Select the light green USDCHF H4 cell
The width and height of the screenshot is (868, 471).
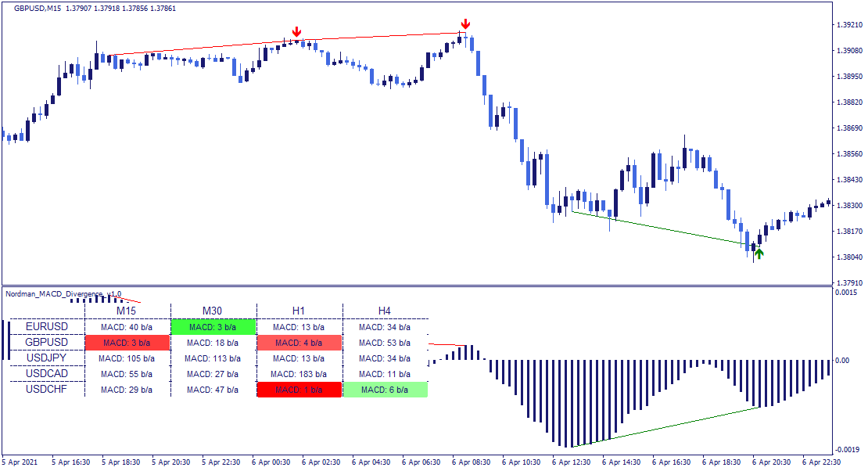tap(385, 390)
